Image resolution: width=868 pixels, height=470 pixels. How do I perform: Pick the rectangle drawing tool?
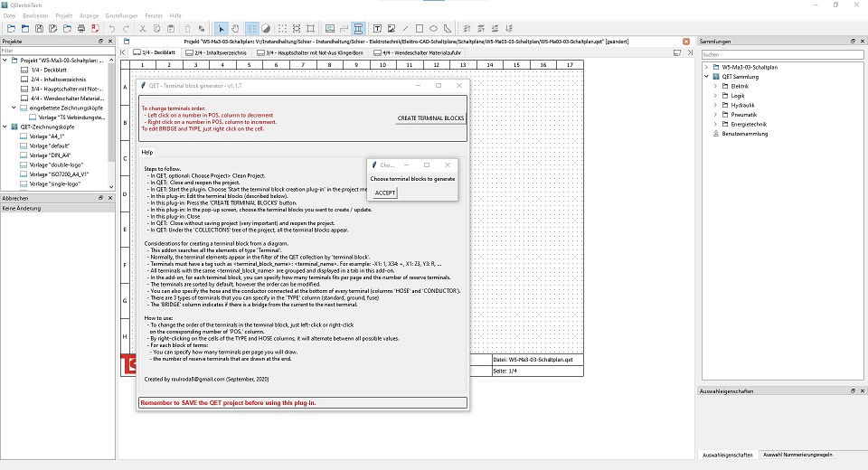point(420,29)
